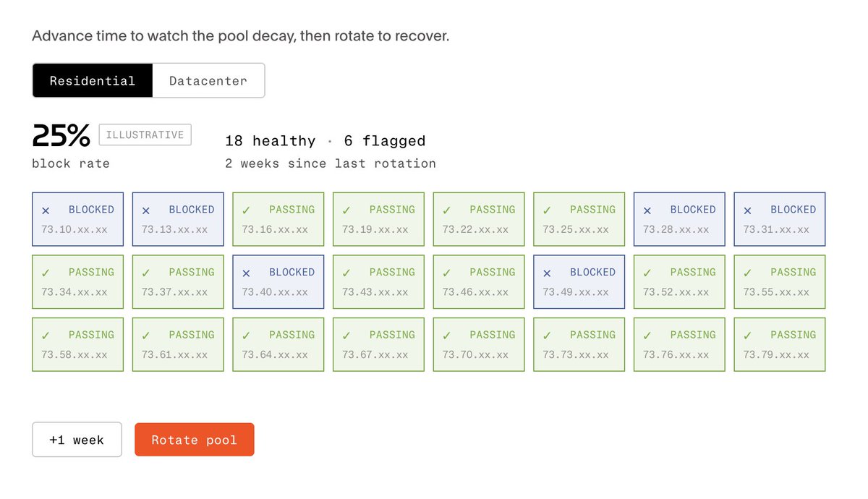
Task: Click the 25% block rate figure
Action: coord(61,136)
